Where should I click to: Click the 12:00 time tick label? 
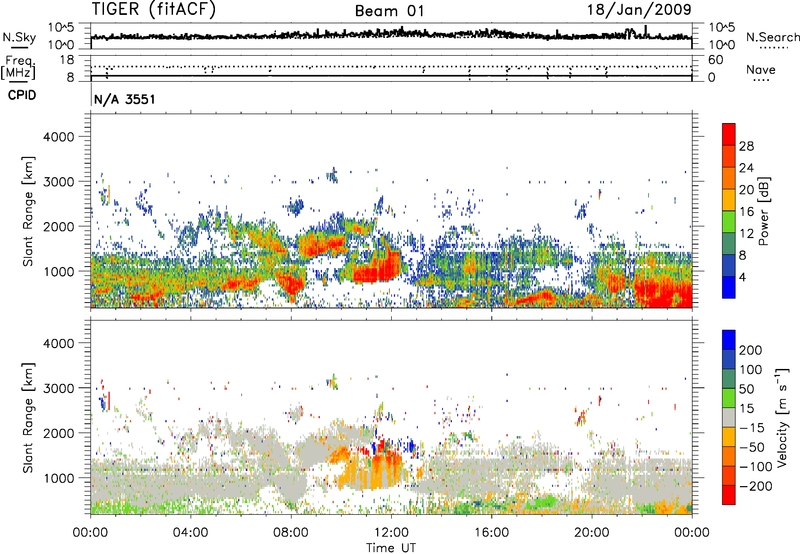(391, 533)
